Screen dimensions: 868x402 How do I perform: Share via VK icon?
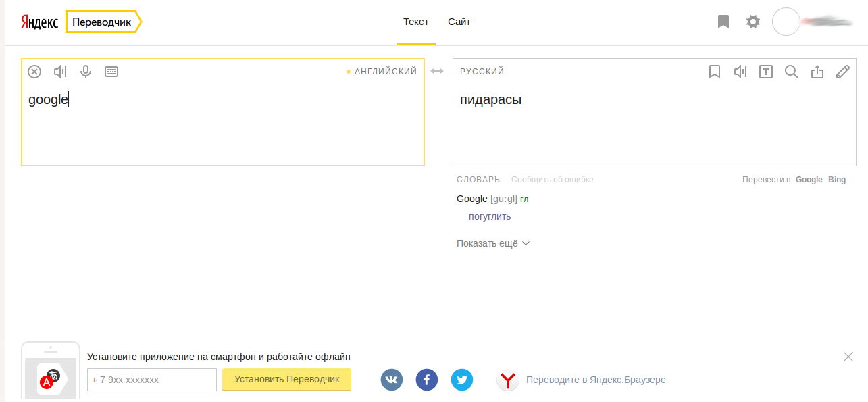coord(392,380)
